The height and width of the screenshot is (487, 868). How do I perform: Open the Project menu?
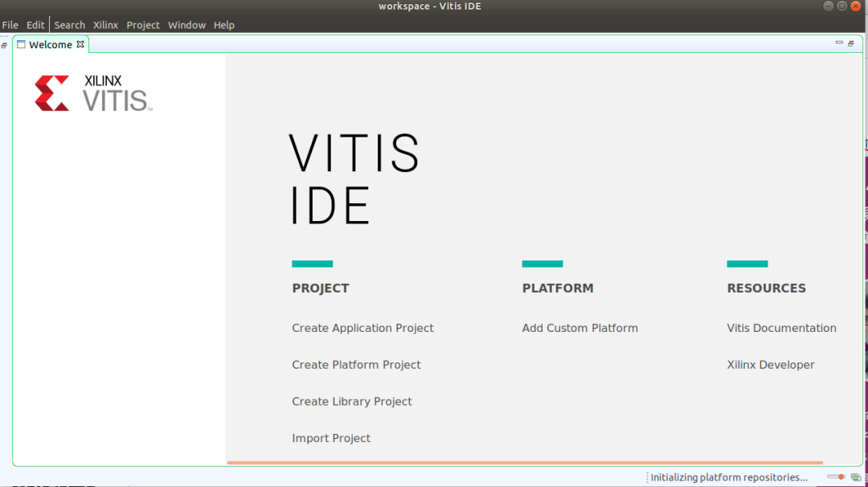point(143,25)
